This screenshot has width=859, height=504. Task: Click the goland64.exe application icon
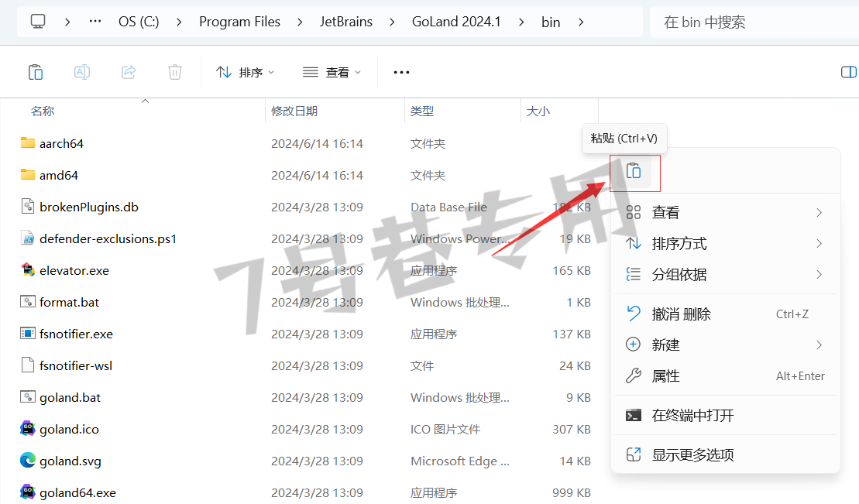point(27,492)
